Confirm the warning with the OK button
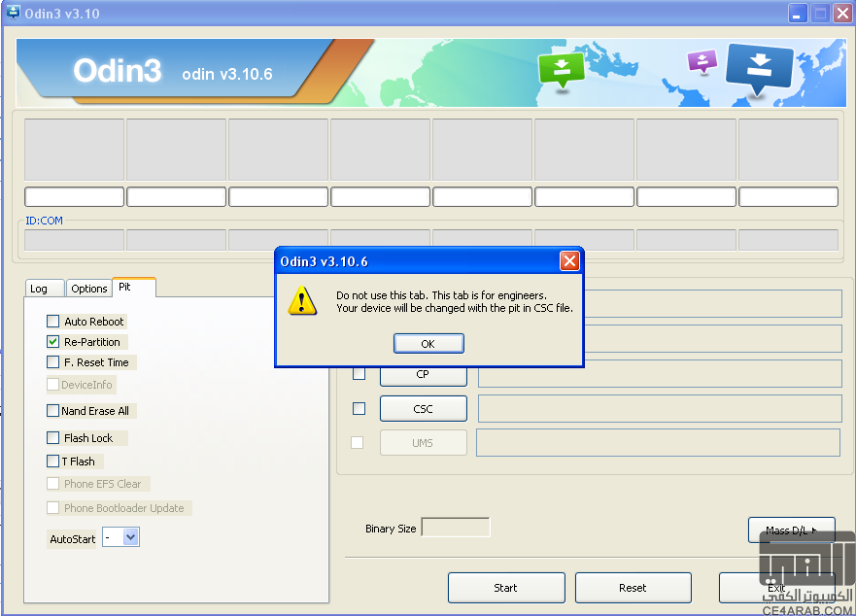 [428, 344]
